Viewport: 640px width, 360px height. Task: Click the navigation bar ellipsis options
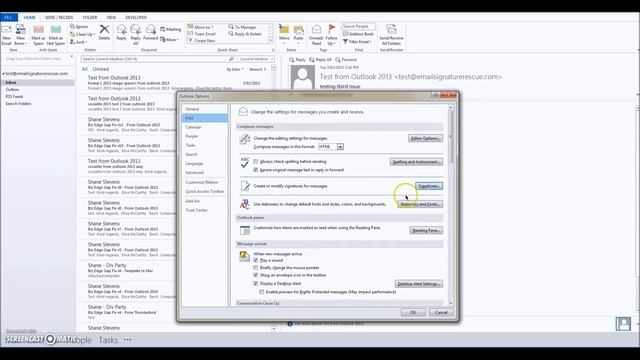128,339
